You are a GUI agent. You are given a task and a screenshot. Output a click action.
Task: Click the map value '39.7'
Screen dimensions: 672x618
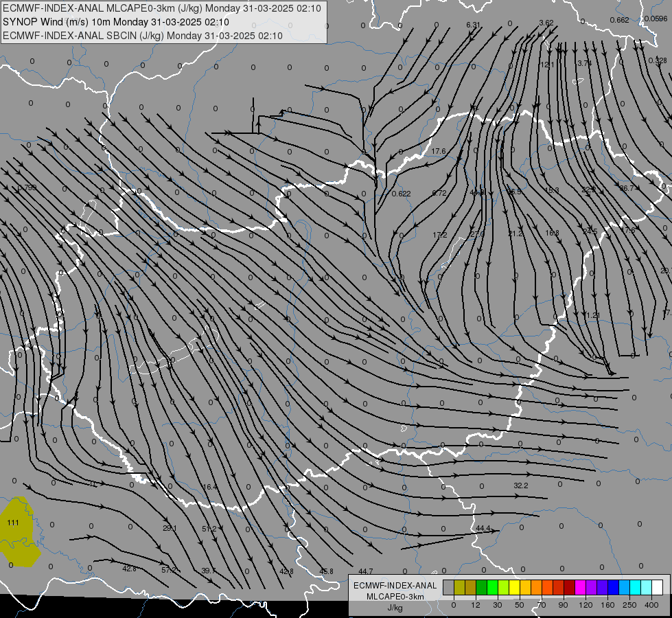209,571
